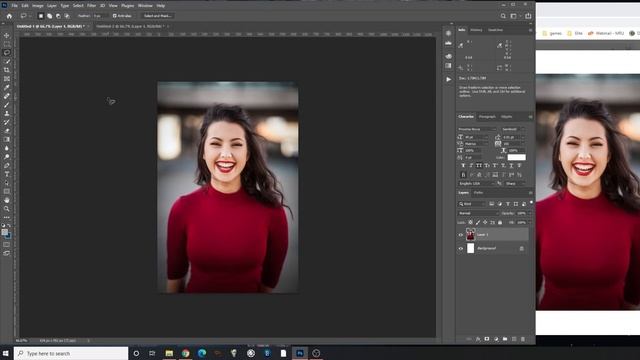Select the Pen tool
640x360 pixels.
tap(7, 165)
